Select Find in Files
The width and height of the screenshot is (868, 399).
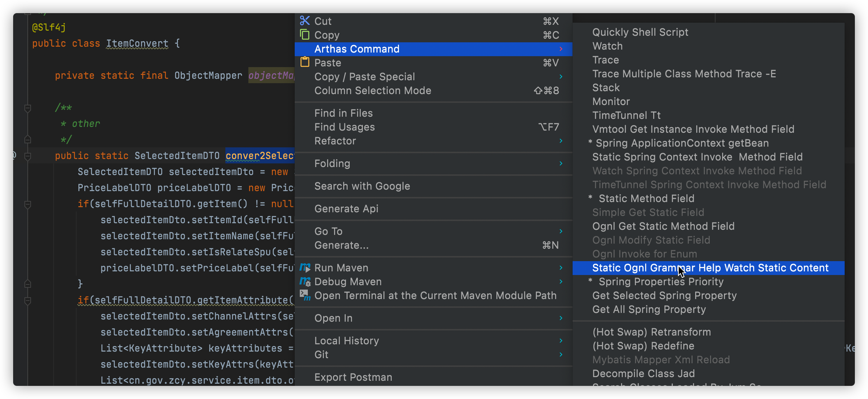433,113
